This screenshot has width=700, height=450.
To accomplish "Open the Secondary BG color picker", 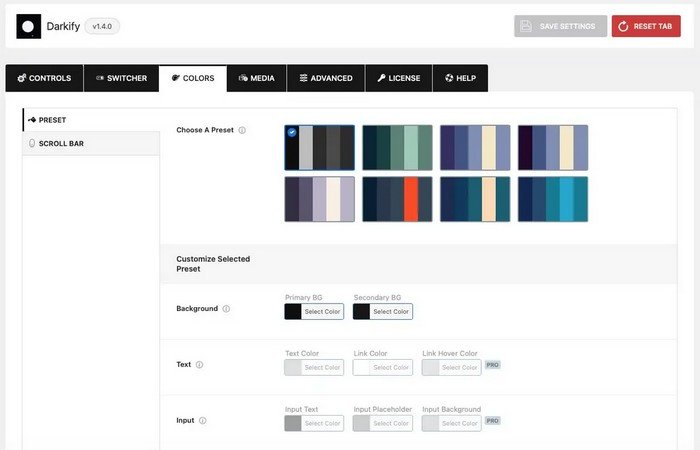I will click(383, 312).
